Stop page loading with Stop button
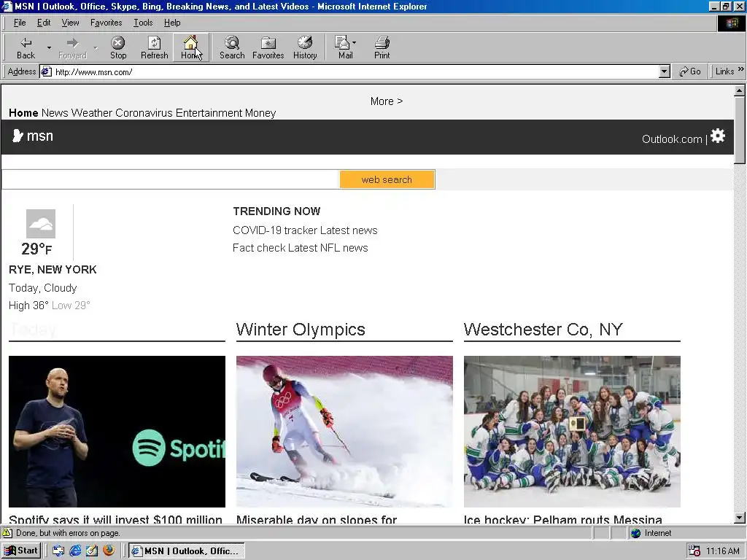The width and height of the screenshot is (747, 560). [x=118, y=47]
